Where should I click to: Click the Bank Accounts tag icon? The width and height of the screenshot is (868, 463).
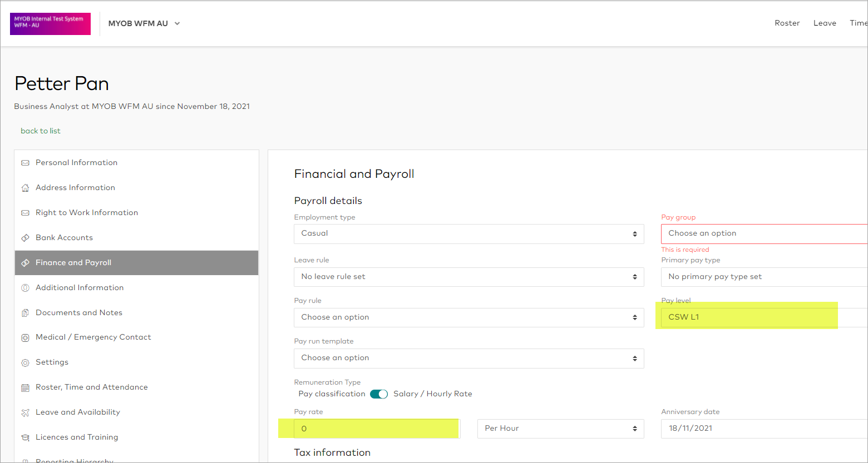click(x=25, y=238)
